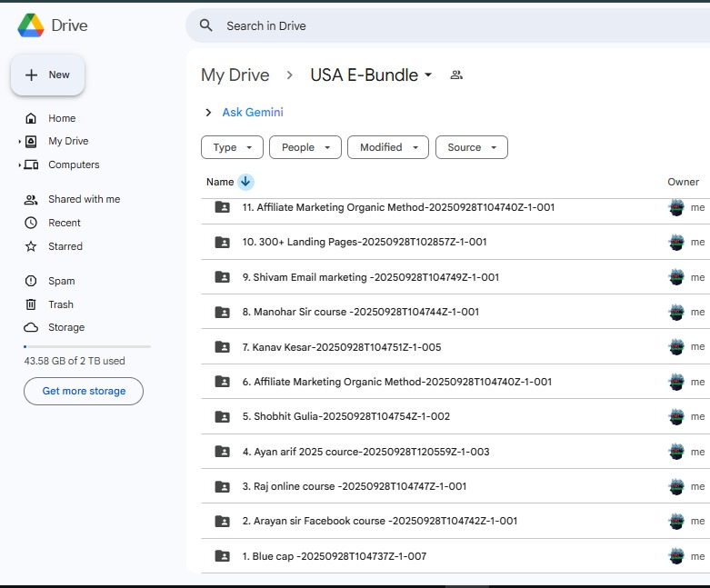This screenshot has height=588, width=710.
Task: Click the New button
Action: (x=47, y=75)
